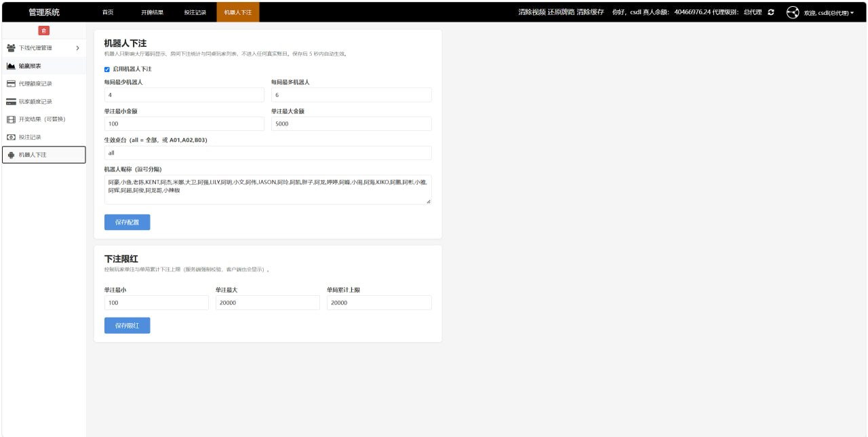Viewport: 868px width, 437px height.
Task: Open the 欢迎, csdl(总代理) user dropdown
Action: tap(829, 13)
